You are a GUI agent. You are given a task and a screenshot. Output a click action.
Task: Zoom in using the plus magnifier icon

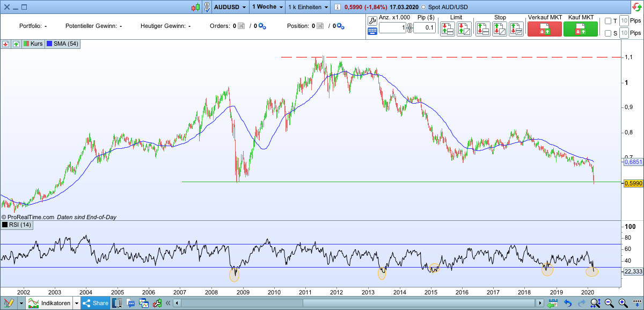(x=622, y=302)
